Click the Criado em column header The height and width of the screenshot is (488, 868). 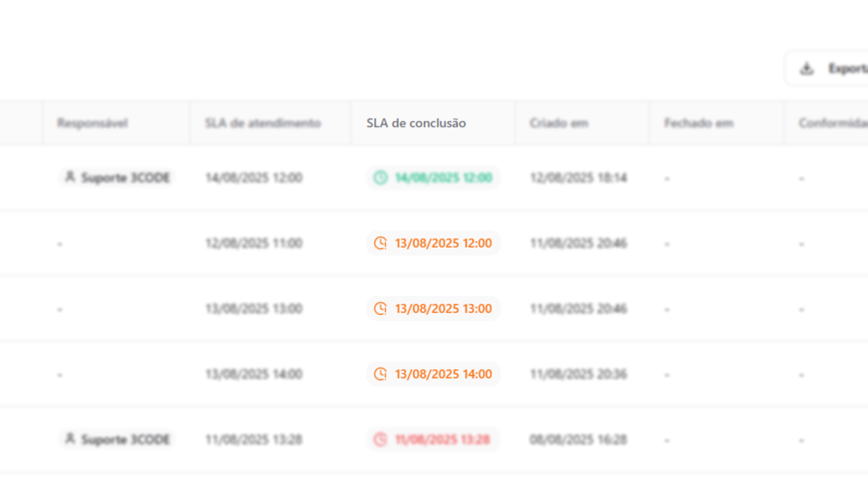pos(559,123)
